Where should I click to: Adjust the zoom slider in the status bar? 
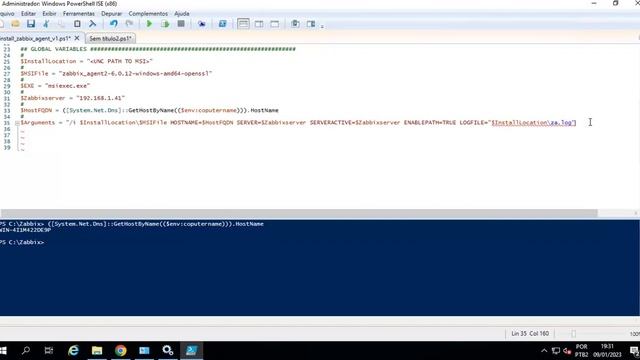573,334
